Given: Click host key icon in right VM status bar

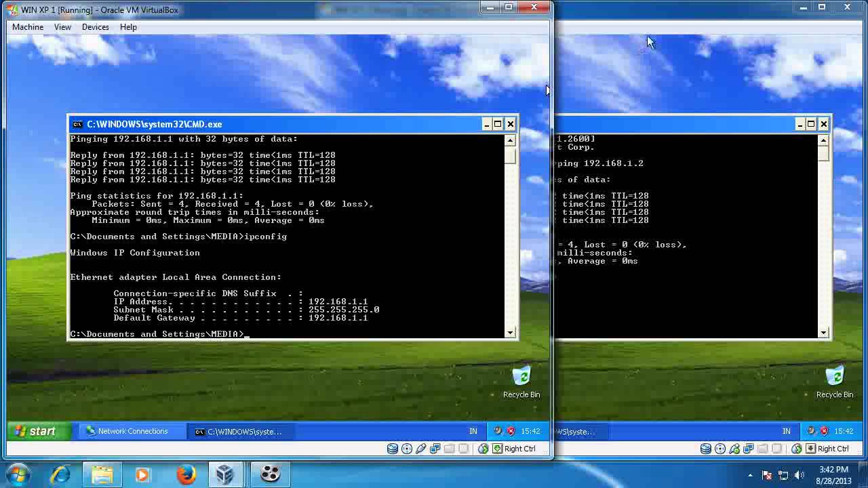Looking at the screenshot, I should (810, 449).
